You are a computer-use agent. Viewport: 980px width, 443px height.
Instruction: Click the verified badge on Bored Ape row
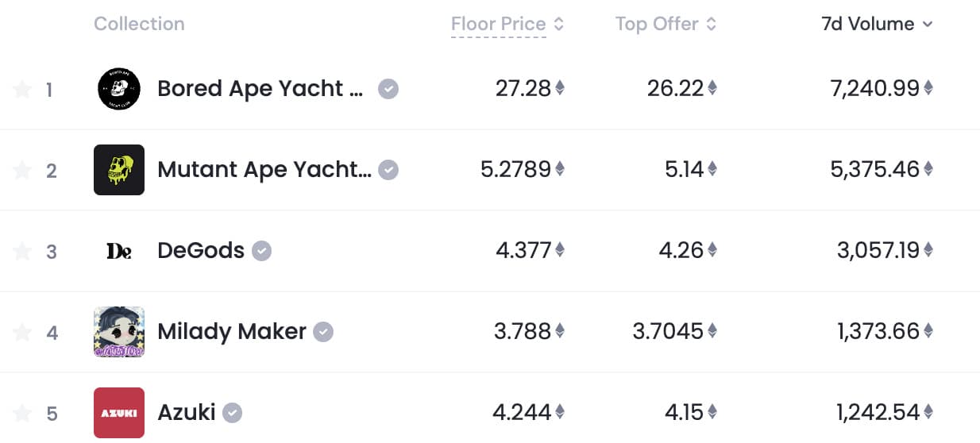point(388,89)
